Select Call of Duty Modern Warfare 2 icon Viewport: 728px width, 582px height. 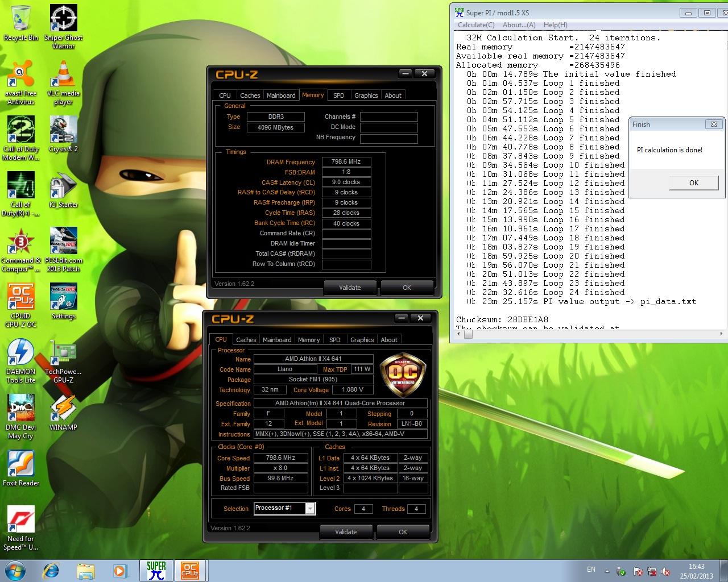(x=21, y=139)
